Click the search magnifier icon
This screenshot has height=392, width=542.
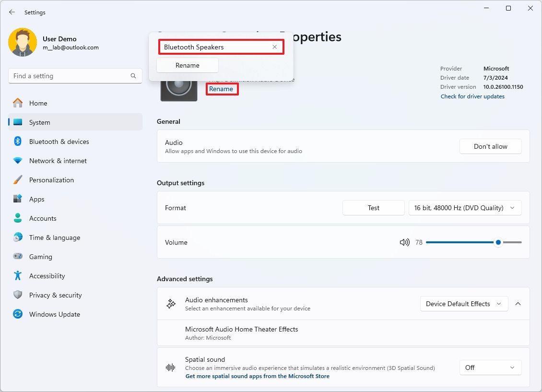point(133,76)
